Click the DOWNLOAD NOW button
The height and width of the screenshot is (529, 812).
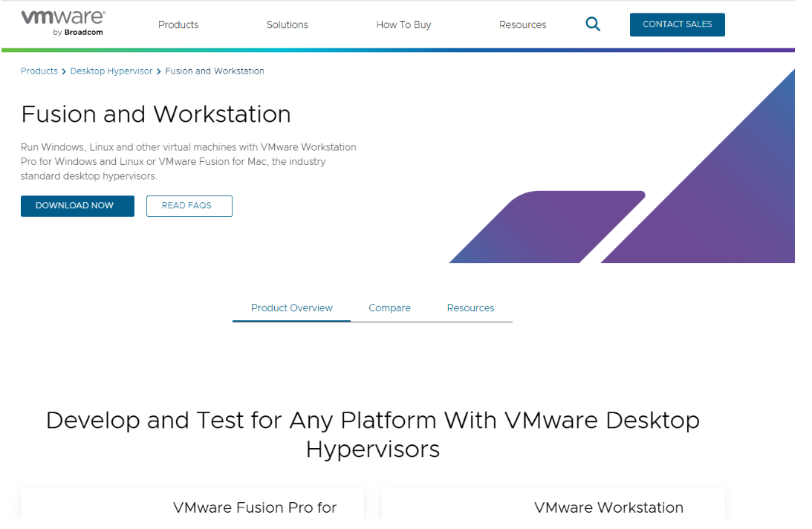(77, 206)
